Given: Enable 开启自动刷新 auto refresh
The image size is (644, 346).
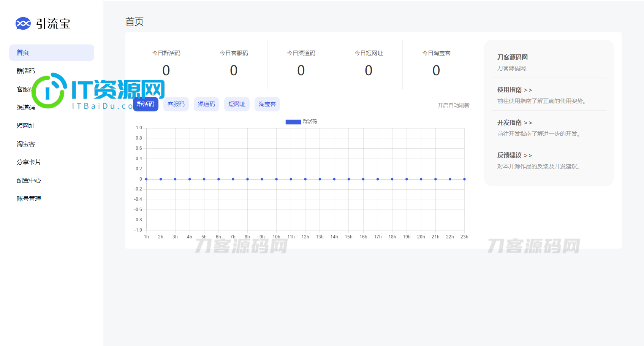Looking at the screenshot, I should pyautogui.click(x=453, y=105).
